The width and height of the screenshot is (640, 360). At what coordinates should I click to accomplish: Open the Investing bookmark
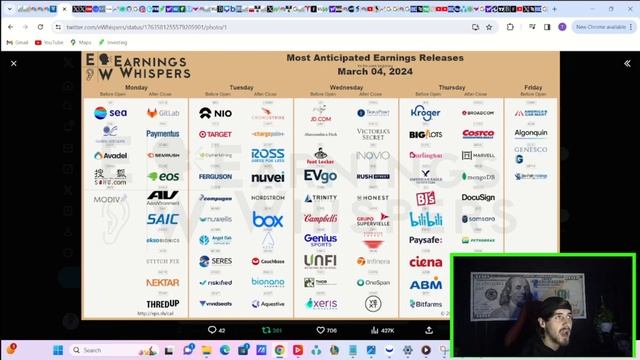(113, 42)
